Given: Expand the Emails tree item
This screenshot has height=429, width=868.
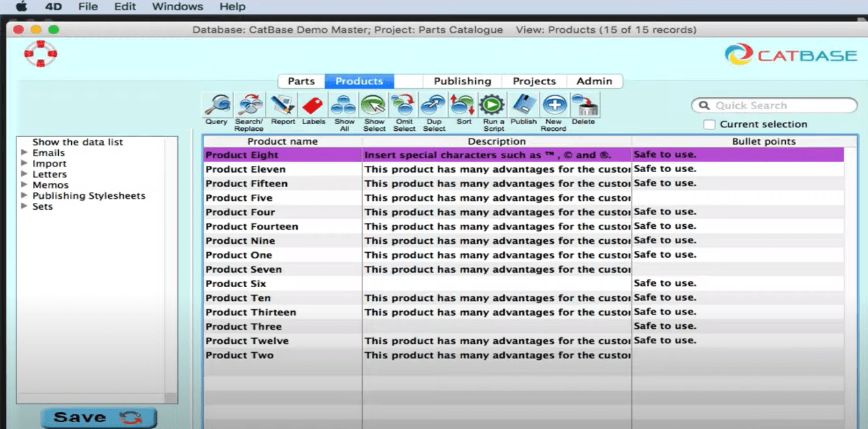Looking at the screenshot, I should pyautogui.click(x=25, y=153).
